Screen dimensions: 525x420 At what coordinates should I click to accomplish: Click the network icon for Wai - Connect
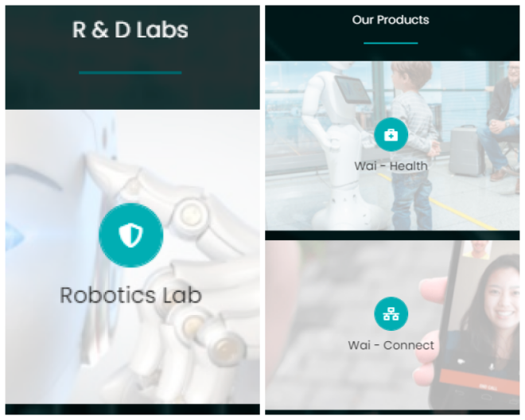pos(391,314)
